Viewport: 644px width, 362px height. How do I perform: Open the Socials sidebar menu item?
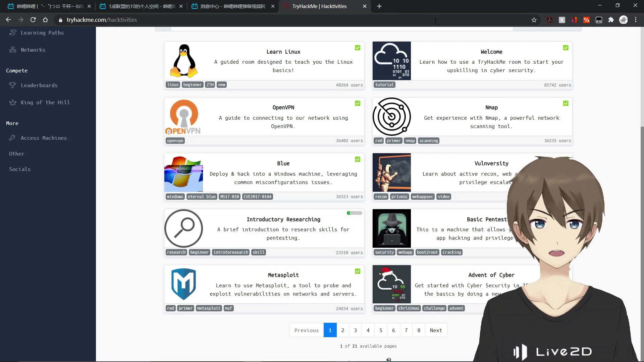[x=20, y=169]
